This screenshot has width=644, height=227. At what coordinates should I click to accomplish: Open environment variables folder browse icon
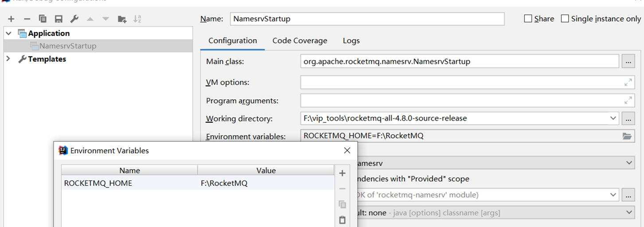click(627, 136)
